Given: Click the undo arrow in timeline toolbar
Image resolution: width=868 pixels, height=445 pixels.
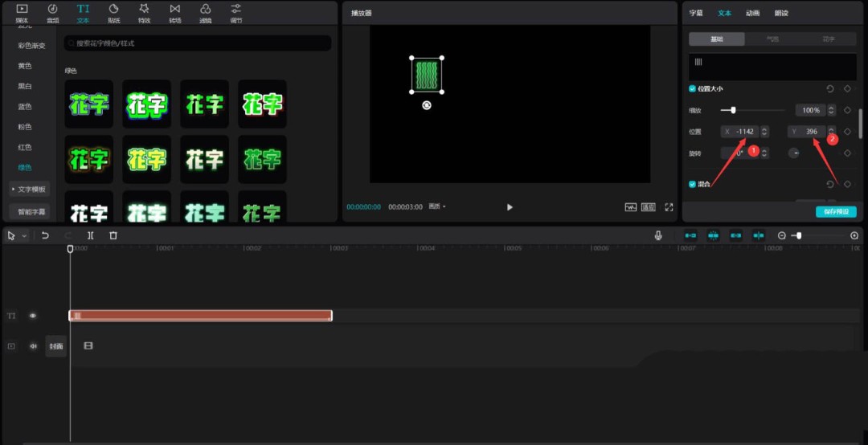Looking at the screenshot, I should [46, 235].
